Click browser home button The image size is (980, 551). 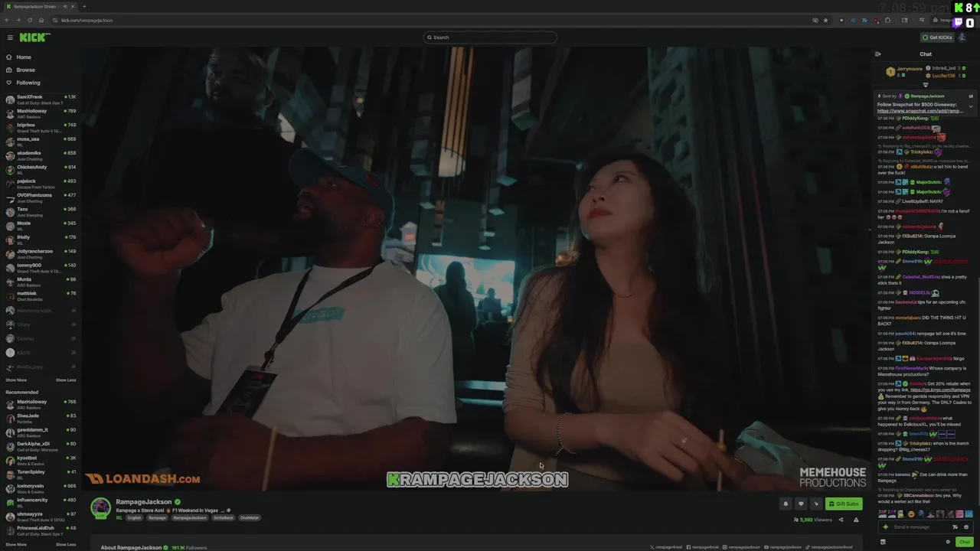[41, 20]
